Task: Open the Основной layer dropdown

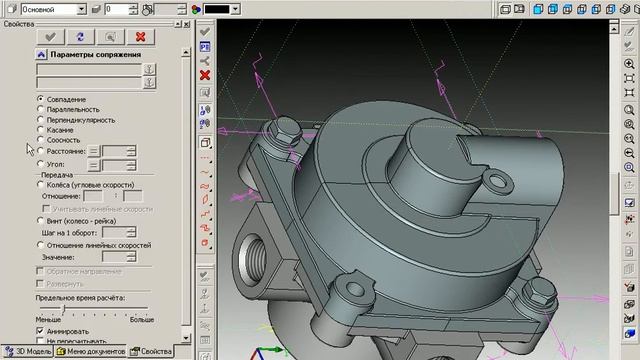Action: tap(82, 9)
